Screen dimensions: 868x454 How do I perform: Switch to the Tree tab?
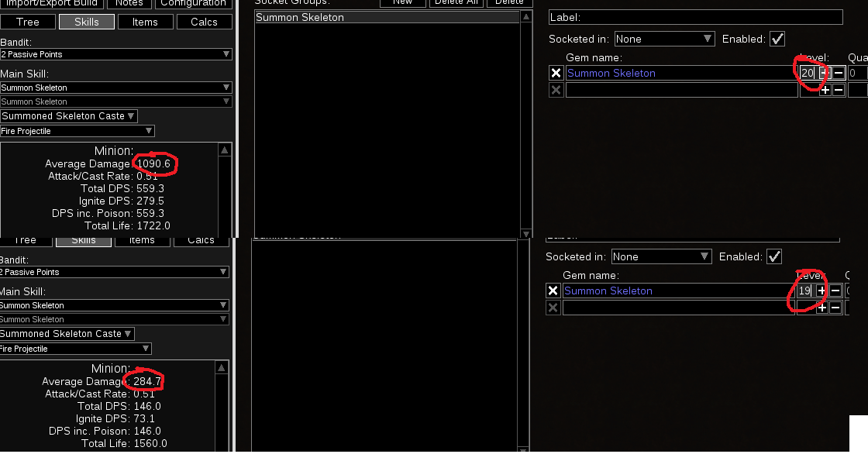point(28,22)
